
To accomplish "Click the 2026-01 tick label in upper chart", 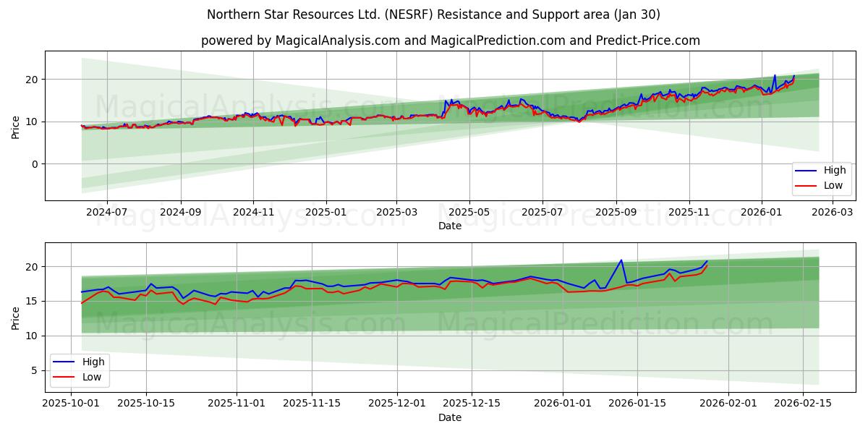I will tap(762, 212).
